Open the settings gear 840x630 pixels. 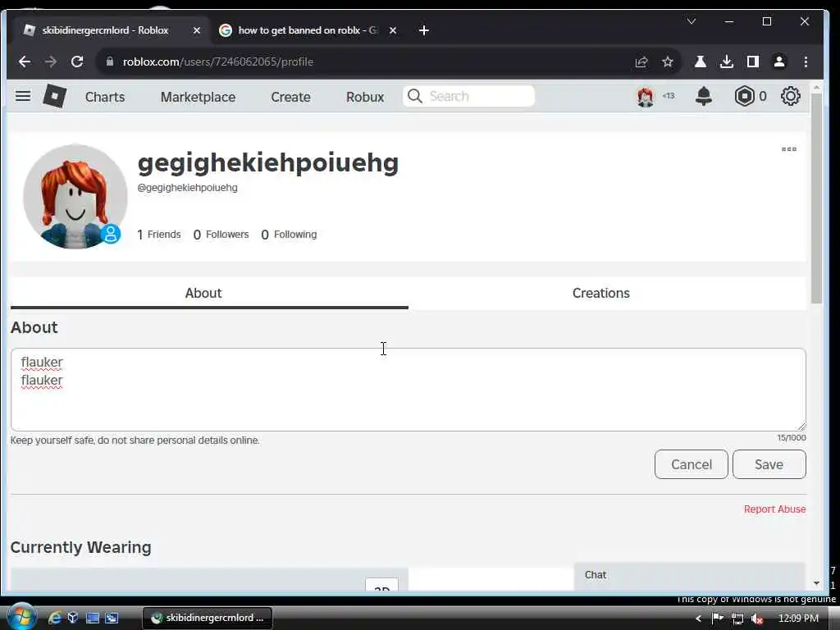[x=790, y=97]
